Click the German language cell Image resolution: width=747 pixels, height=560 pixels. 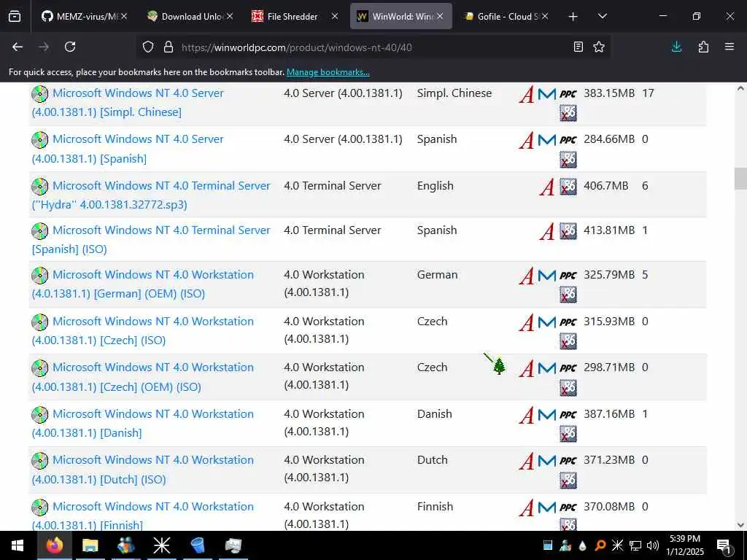click(x=437, y=275)
